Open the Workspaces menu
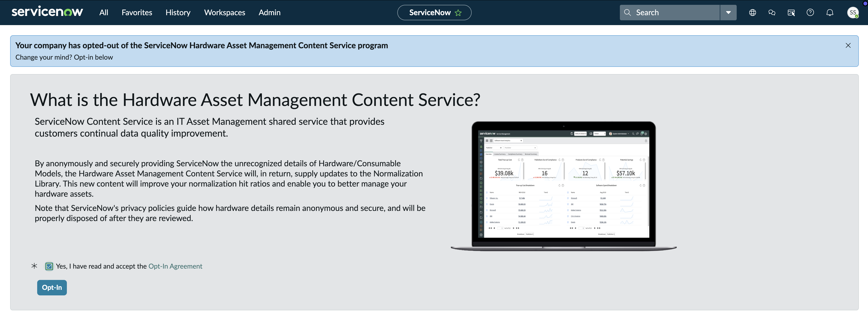Image resolution: width=868 pixels, height=320 pixels. coord(224,13)
